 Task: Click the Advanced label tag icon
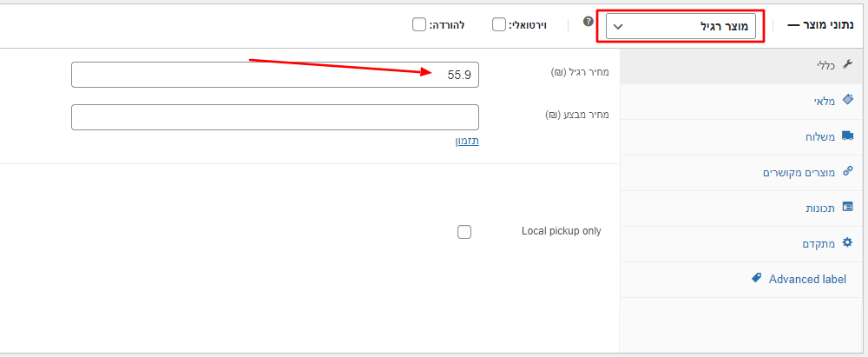(756, 279)
